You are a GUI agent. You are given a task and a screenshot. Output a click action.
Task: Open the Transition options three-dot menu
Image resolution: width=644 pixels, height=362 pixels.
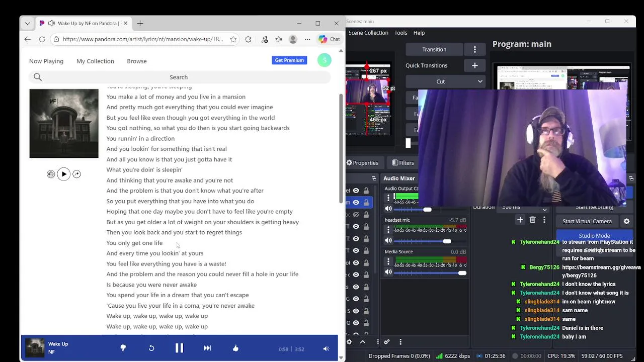[x=475, y=49]
